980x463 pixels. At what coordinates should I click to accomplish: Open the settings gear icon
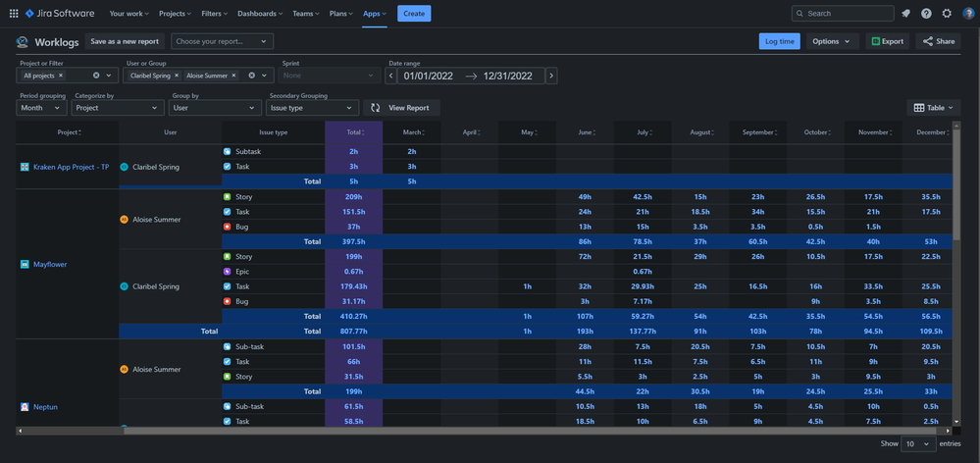coord(947,13)
